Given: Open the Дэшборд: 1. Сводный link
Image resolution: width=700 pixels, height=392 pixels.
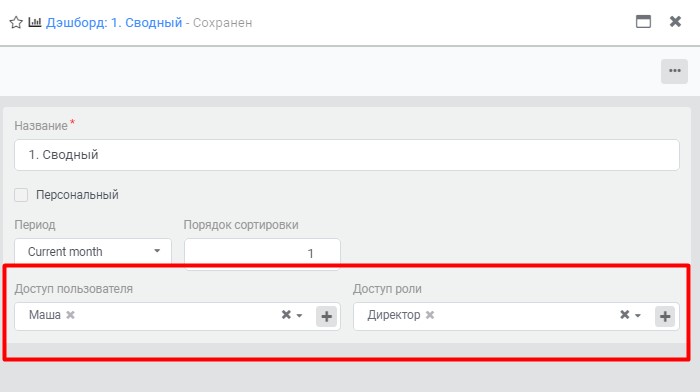Looking at the screenshot, I should [114, 22].
